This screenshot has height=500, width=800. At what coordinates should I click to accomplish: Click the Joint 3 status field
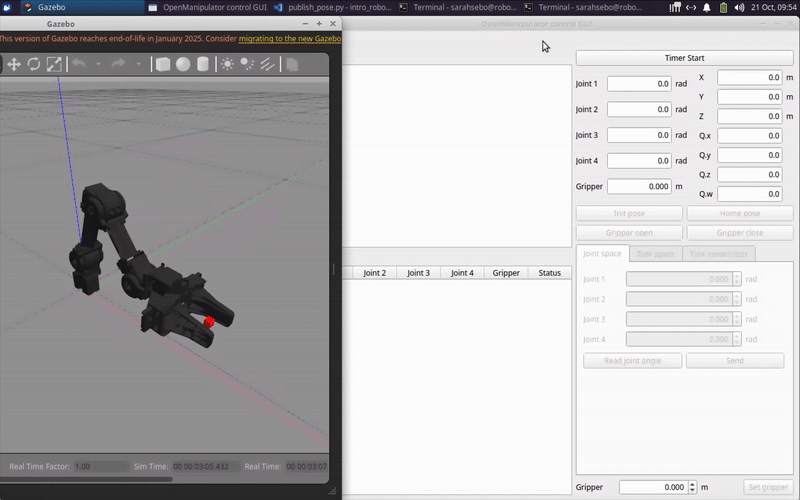(x=639, y=135)
